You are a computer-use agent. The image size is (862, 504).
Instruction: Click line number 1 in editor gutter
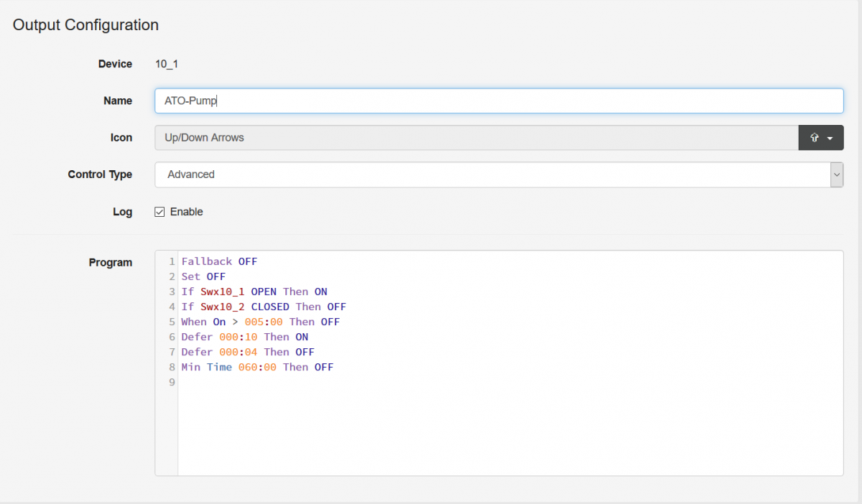pos(172,261)
